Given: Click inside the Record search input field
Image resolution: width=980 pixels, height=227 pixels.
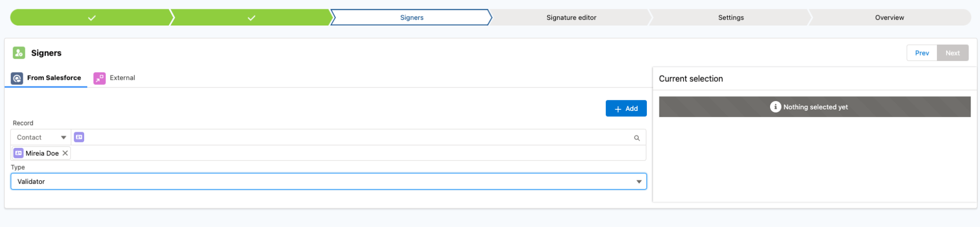Looking at the screenshot, I should (x=357, y=137).
